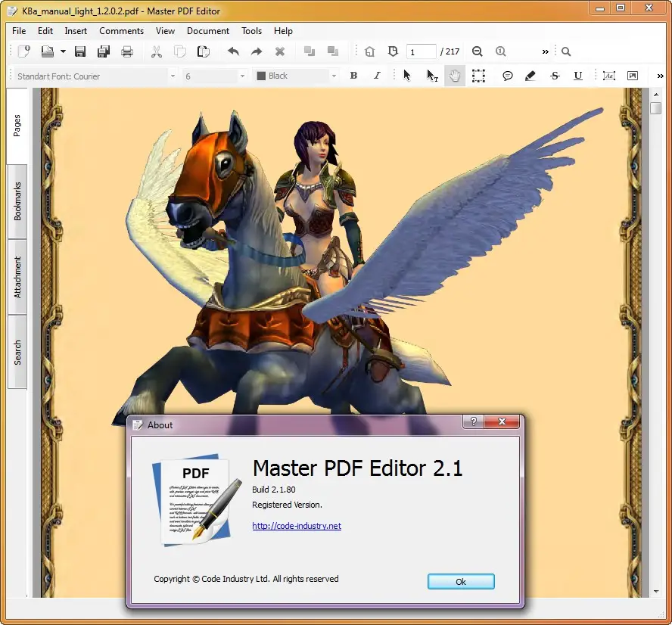The image size is (672, 625).
Task: Click the About dialog help button
Action: pyautogui.click(x=473, y=421)
